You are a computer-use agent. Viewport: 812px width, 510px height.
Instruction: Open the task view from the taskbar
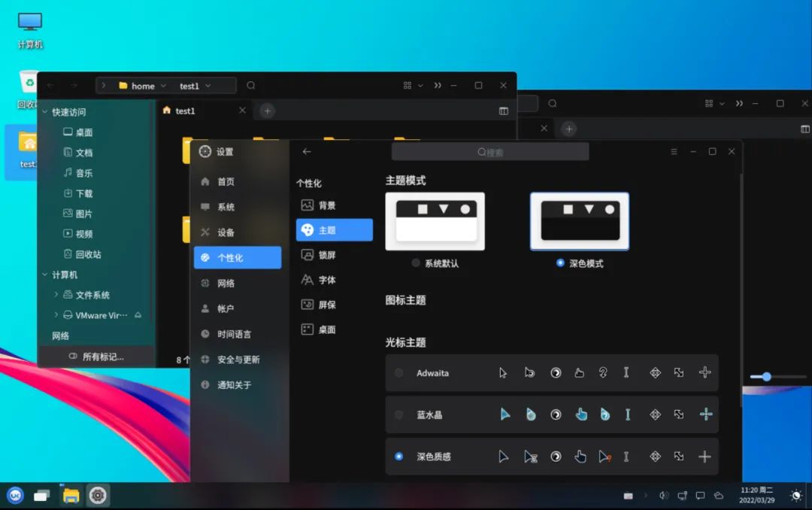(x=42, y=496)
